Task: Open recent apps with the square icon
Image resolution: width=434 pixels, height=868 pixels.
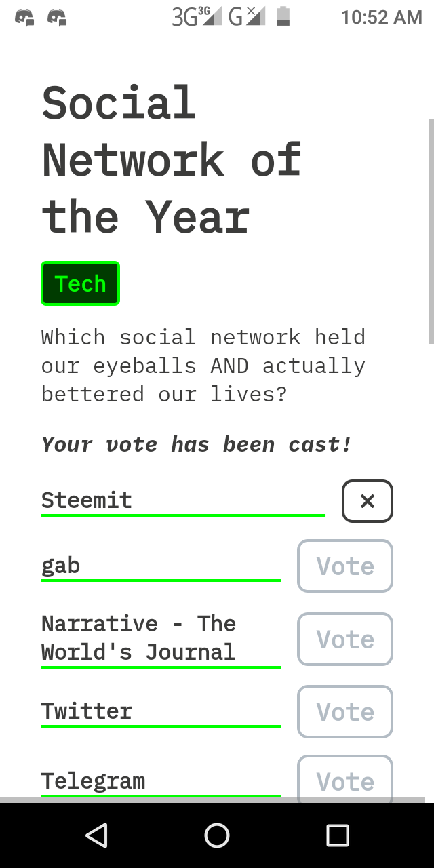Action: point(337,835)
